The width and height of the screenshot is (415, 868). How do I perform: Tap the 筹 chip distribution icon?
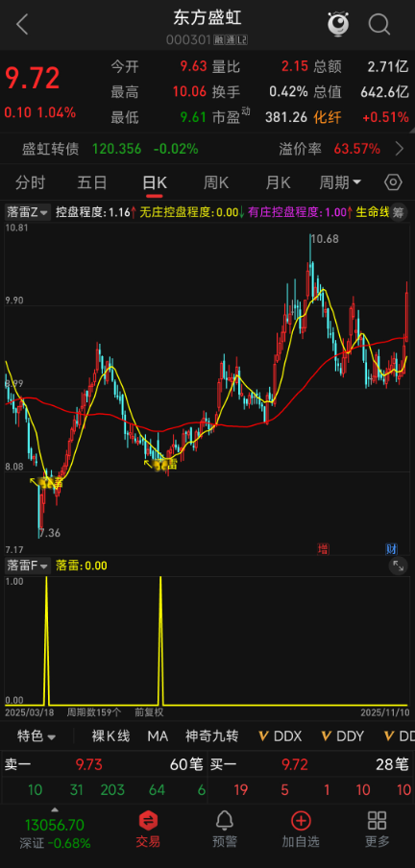pyautogui.click(x=399, y=212)
